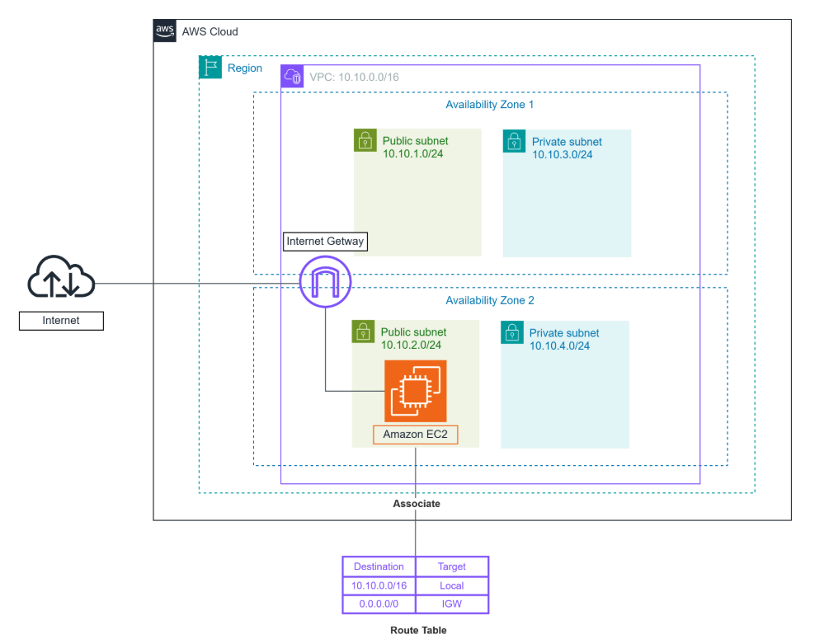Select the Private subnet 10.10.4.0/24 text
Viewport: 829px width, 644px height.
coord(564,340)
